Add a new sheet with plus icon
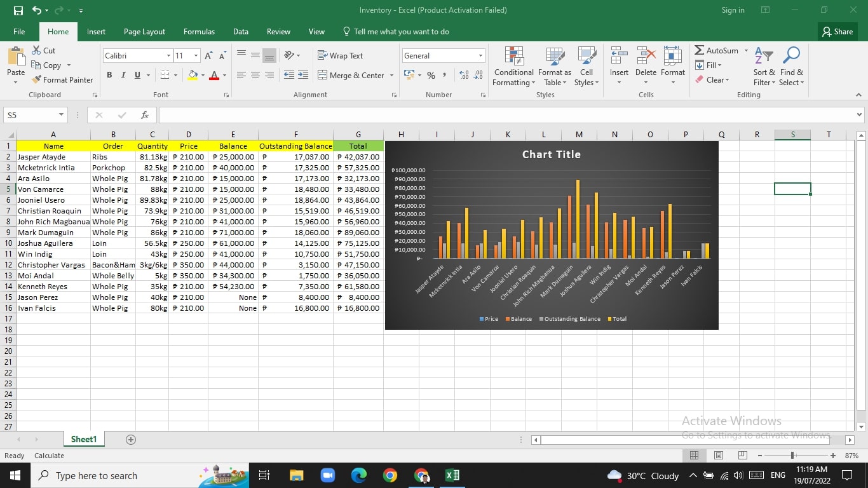The height and width of the screenshot is (488, 868). [x=131, y=440]
